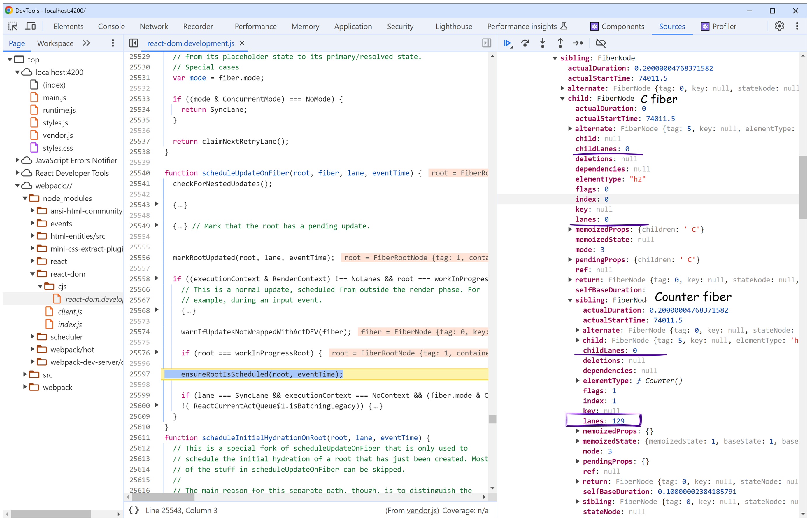Open DevTools settings gear
The width and height of the screenshot is (812, 520).
779,26
